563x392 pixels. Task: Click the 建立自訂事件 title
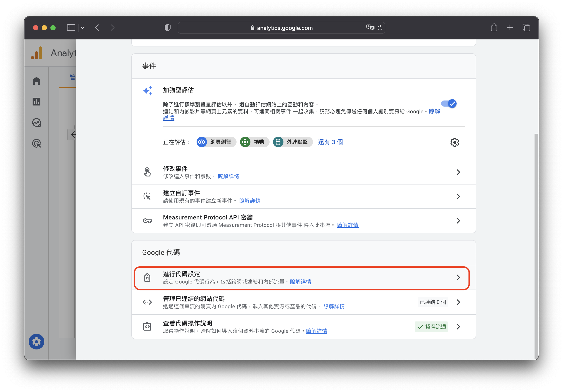pos(181,193)
